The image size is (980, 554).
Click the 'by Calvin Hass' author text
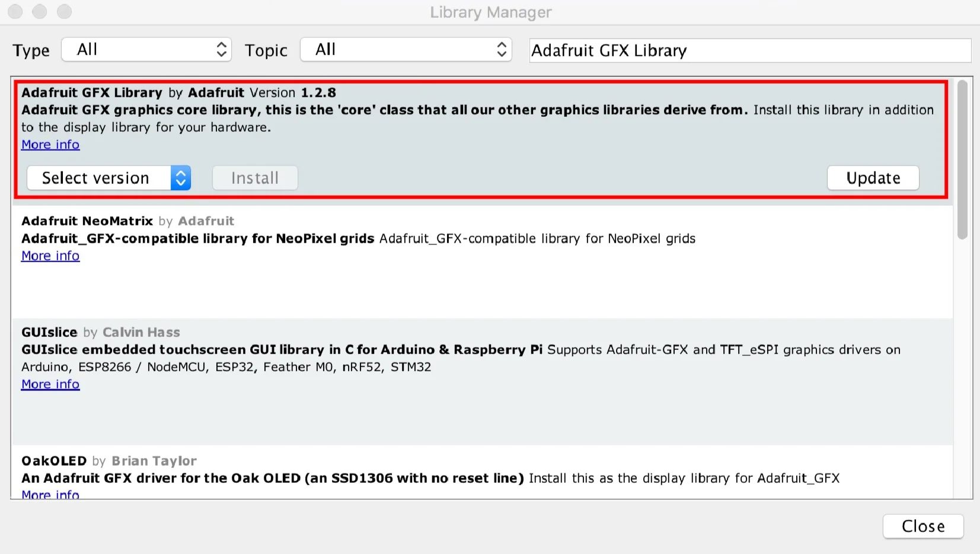(132, 332)
